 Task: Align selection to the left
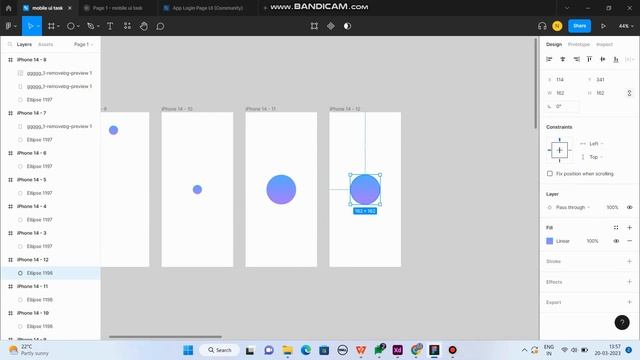coord(549,59)
